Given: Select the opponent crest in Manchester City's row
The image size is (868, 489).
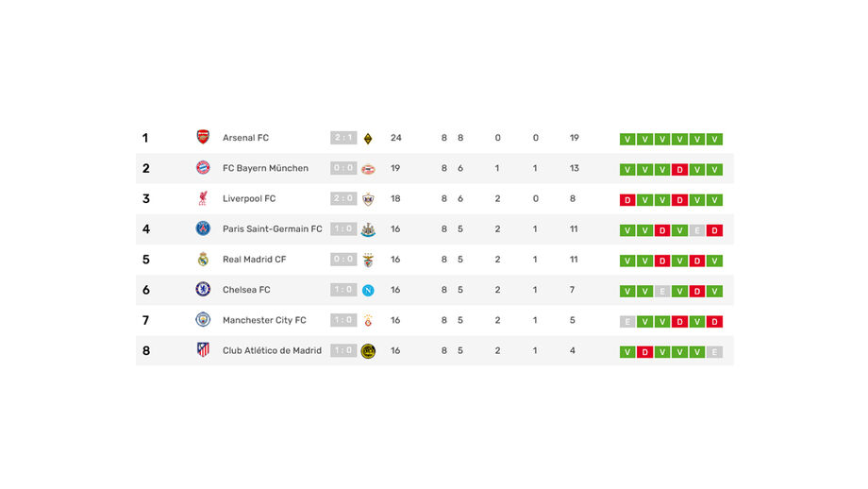Looking at the screenshot, I should (x=368, y=320).
